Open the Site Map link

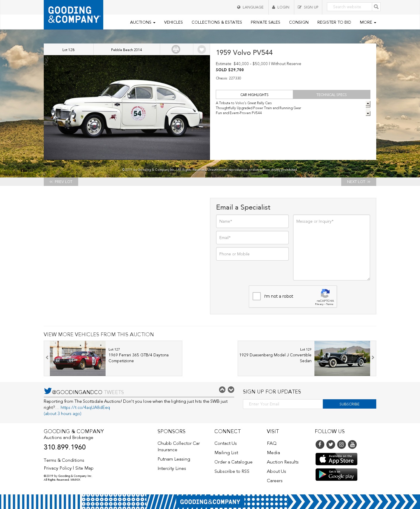pyautogui.click(x=84, y=468)
